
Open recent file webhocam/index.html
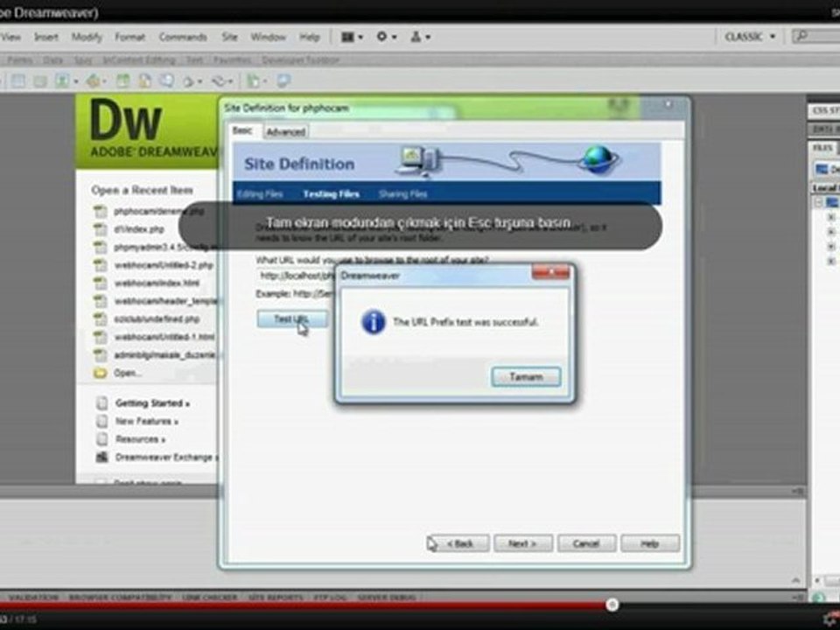click(x=157, y=283)
